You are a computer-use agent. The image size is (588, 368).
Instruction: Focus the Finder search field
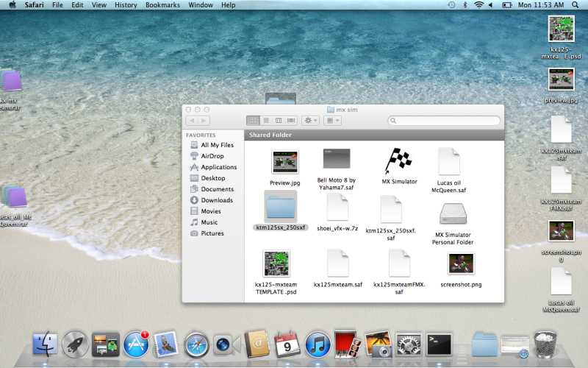click(x=444, y=121)
